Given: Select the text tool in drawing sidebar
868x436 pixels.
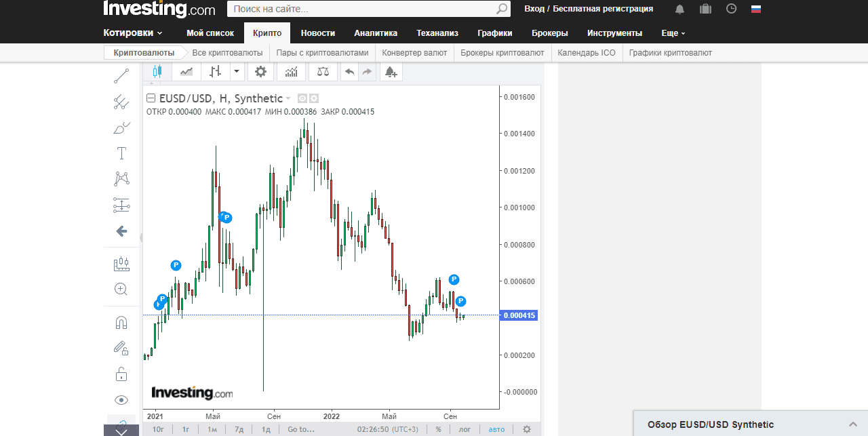Looking at the screenshot, I should coord(121,153).
